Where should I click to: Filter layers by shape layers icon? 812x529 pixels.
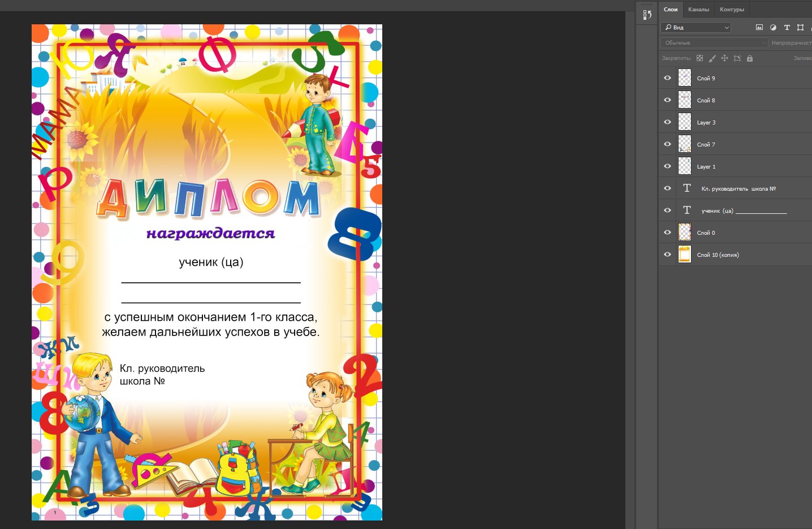(x=800, y=27)
